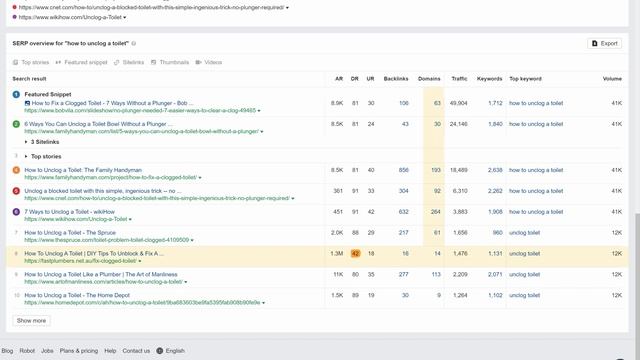Open How to Unclog a Toilet: The Family Handyman
This screenshot has width=640, height=360.
coord(83,170)
